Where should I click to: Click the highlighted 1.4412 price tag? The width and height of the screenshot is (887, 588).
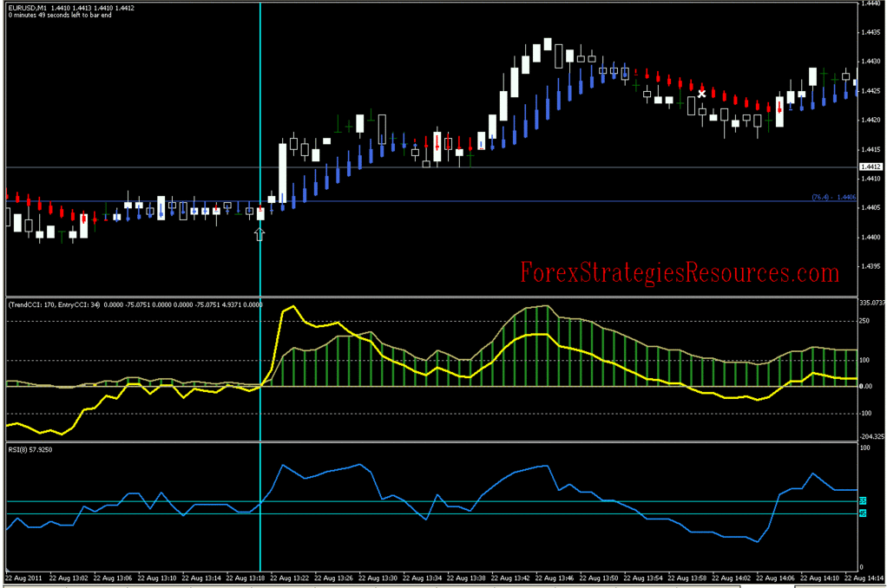pos(871,167)
